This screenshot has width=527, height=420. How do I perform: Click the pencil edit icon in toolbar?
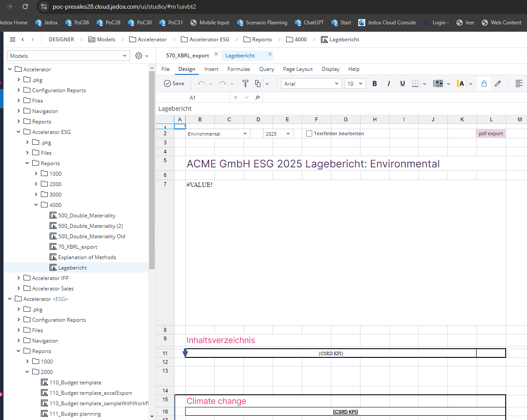[x=498, y=83]
